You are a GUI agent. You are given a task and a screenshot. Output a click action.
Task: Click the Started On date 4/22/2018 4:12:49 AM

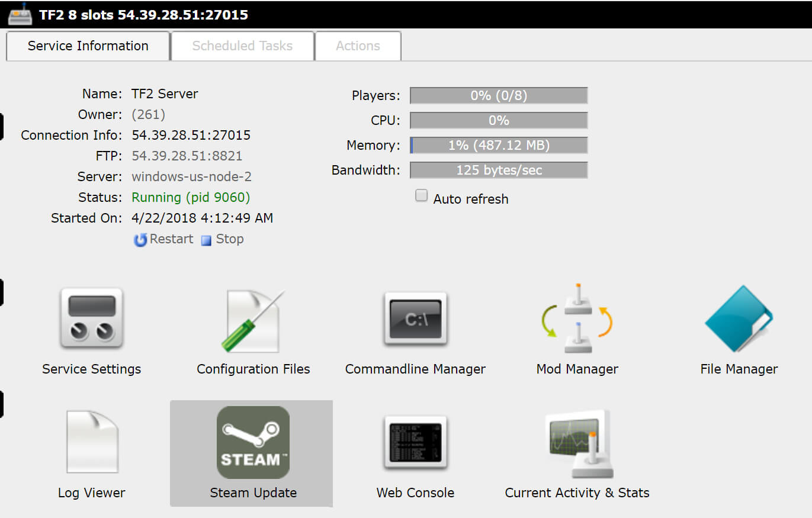(203, 218)
